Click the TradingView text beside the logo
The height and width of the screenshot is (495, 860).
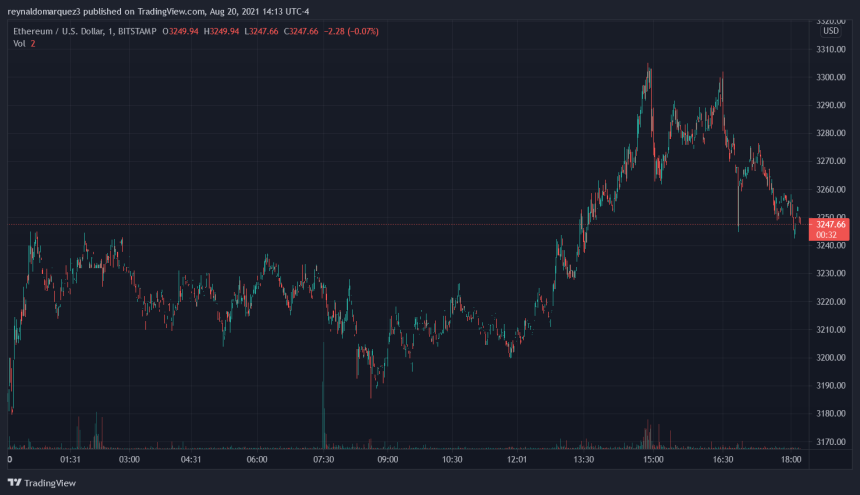point(51,481)
